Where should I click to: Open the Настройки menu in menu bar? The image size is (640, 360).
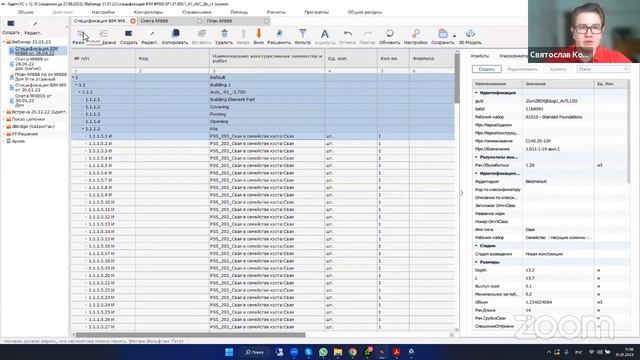[103, 12]
